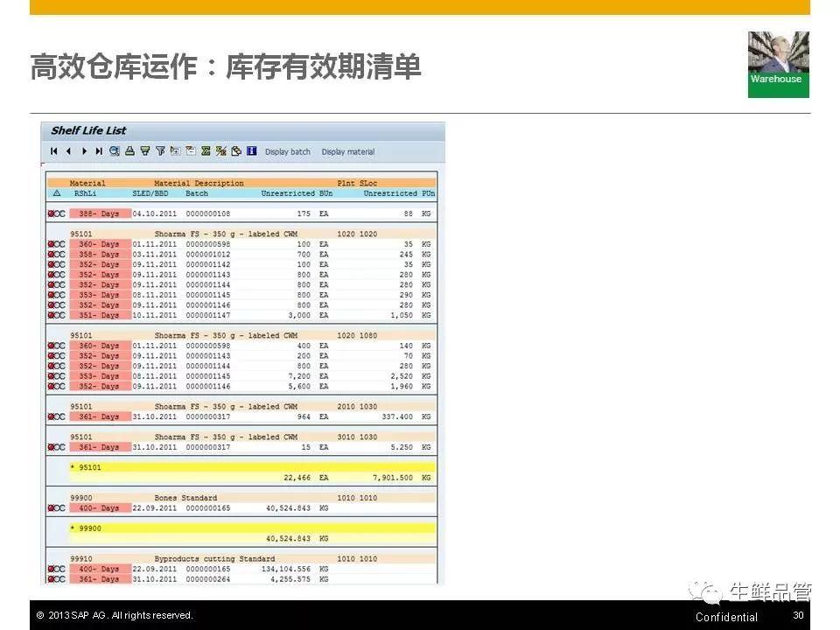Click batch number 0000001147
The image size is (840, 630).
click(207, 315)
